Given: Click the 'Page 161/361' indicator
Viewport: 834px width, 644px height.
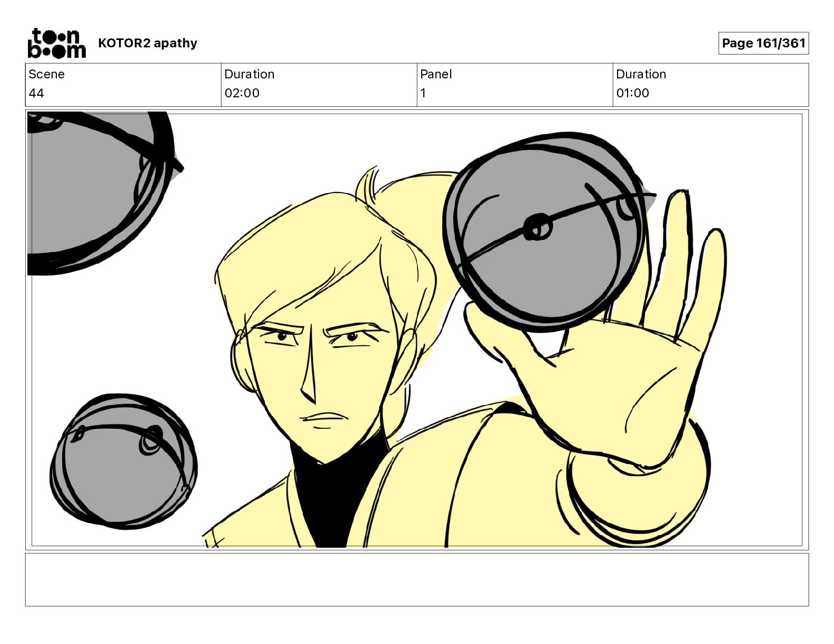Looking at the screenshot, I should click(x=763, y=43).
